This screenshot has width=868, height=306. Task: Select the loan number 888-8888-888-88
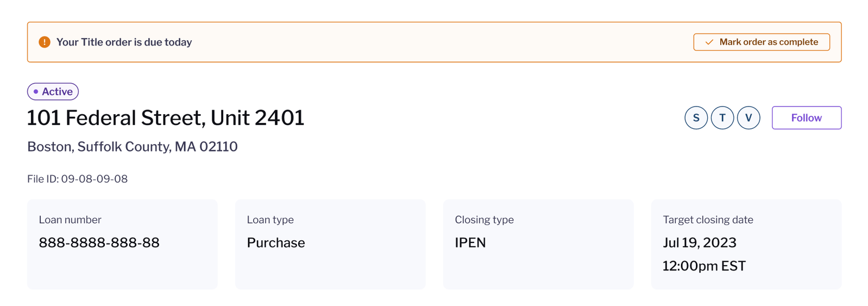click(99, 242)
